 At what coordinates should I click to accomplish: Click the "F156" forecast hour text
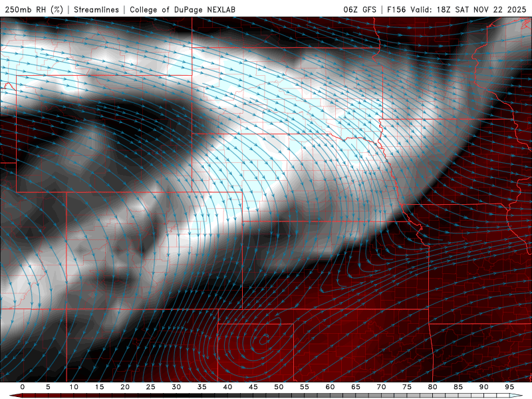[x=396, y=9]
